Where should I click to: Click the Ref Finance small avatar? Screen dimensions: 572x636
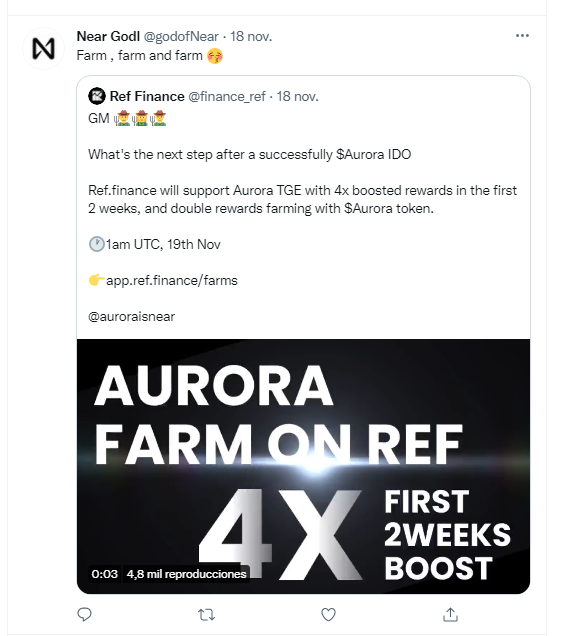97,97
